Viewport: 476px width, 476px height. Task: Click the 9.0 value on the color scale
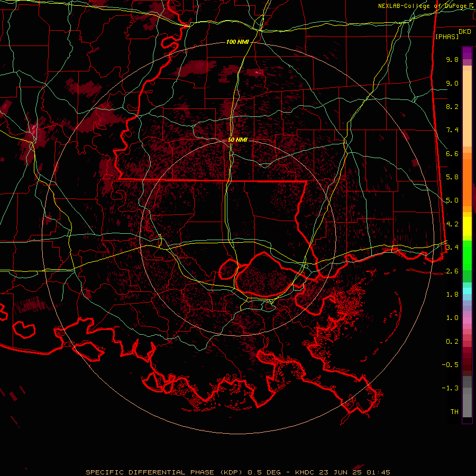coord(452,83)
